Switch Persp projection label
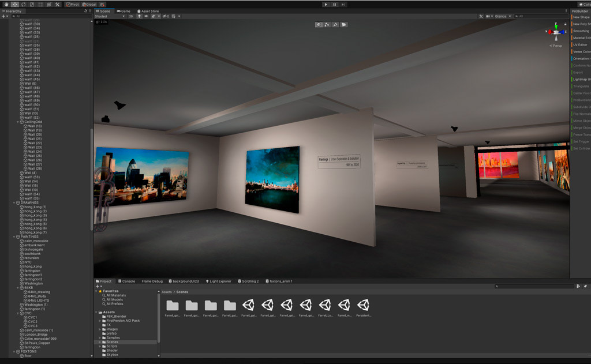The image size is (591, 364). coord(556,46)
